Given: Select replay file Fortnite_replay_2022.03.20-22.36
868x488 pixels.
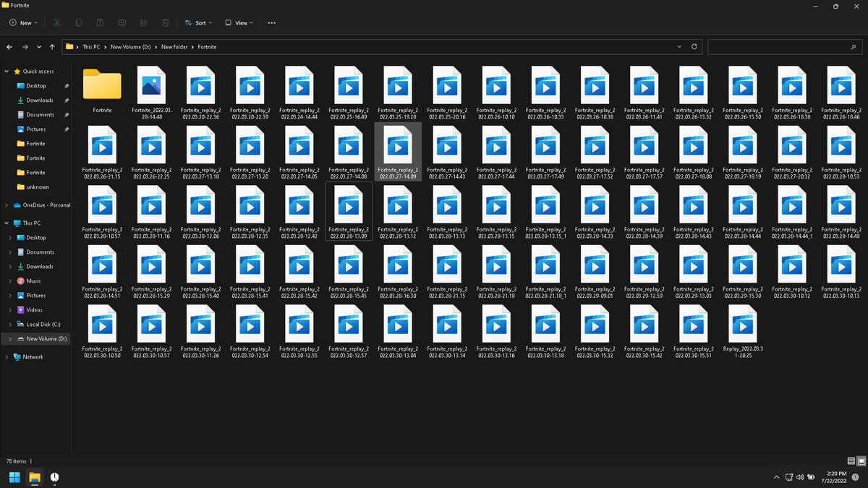Looking at the screenshot, I should click(x=200, y=92).
